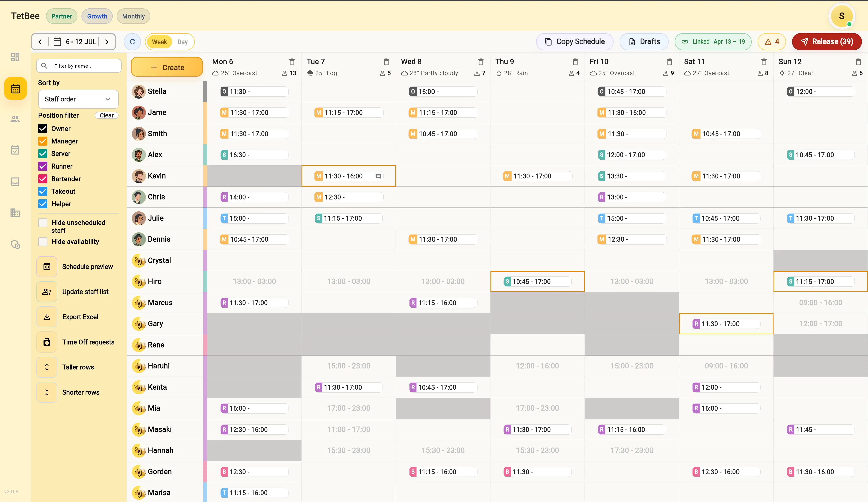Switch to Week view
The width and height of the screenshot is (868, 502).
point(159,42)
